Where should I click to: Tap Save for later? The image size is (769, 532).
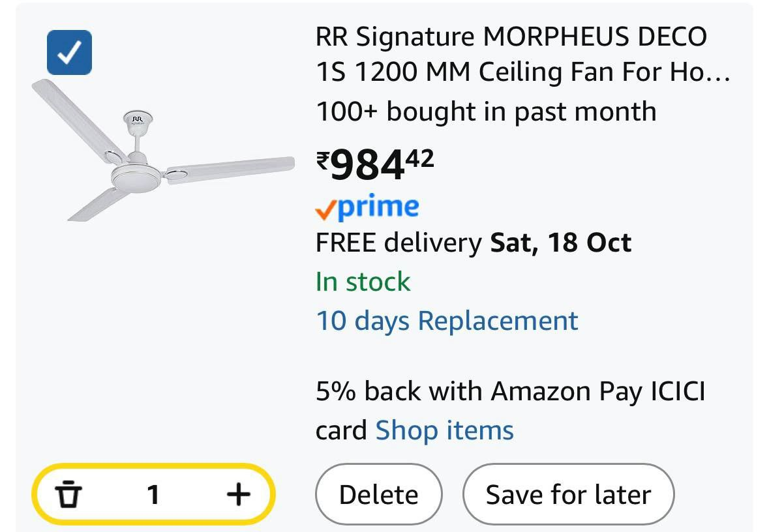tap(568, 494)
